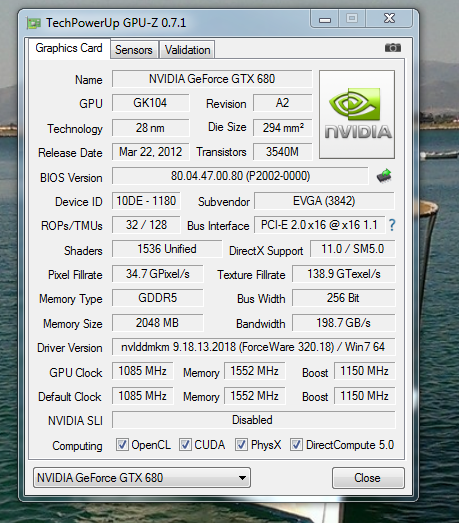
Task: Click the BIOS save chip icon
Action: tap(384, 176)
